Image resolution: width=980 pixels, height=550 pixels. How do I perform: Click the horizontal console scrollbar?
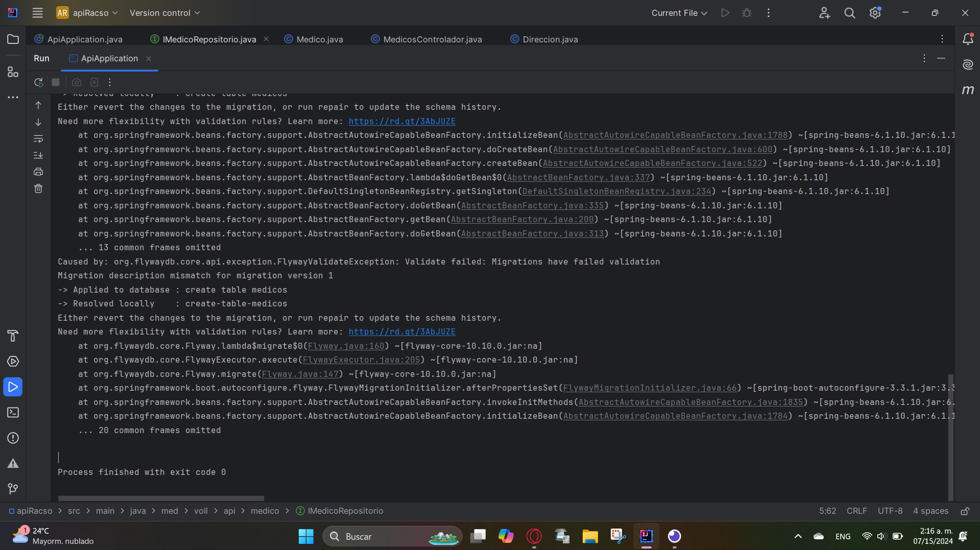(161, 498)
